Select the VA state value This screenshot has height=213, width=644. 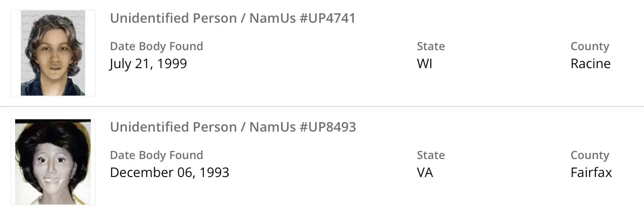tap(425, 172)
